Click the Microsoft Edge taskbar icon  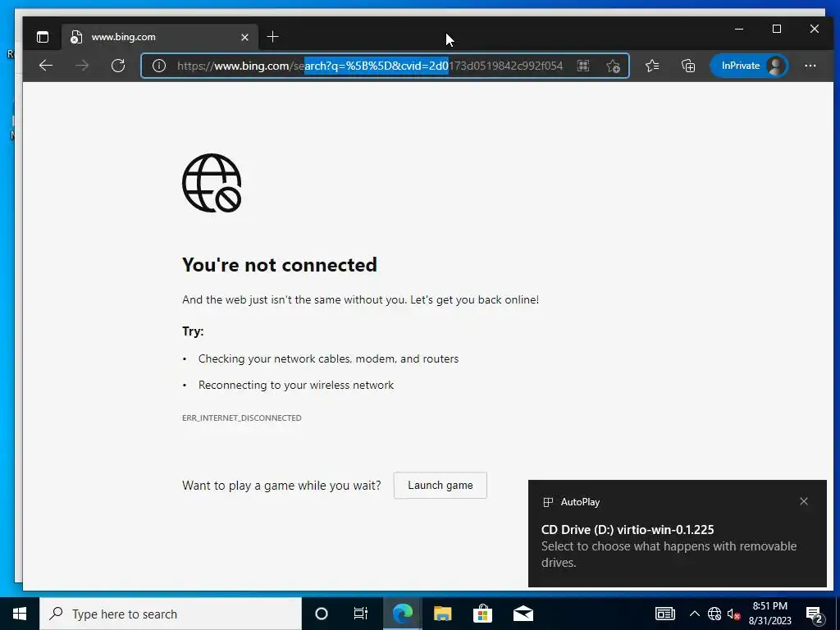click(x=402, y=614)
